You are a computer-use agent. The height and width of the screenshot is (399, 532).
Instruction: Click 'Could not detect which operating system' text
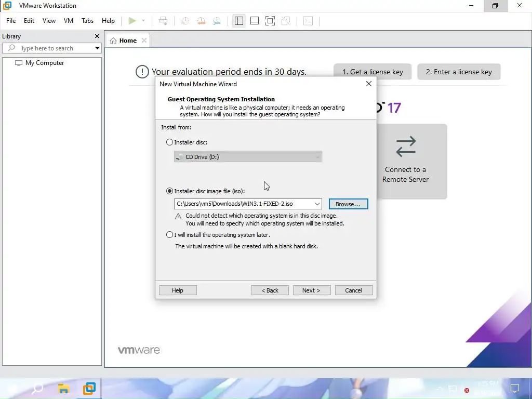coord(262,216)
